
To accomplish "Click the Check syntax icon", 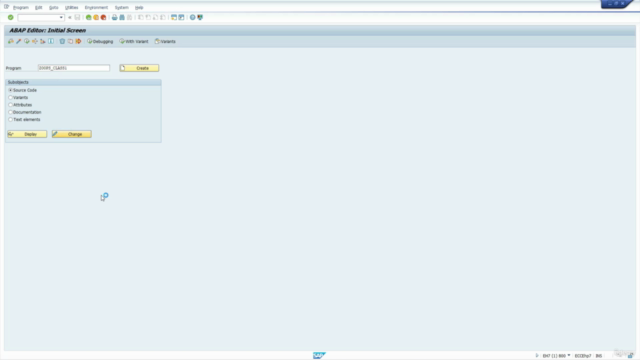I will pos(11,41).
